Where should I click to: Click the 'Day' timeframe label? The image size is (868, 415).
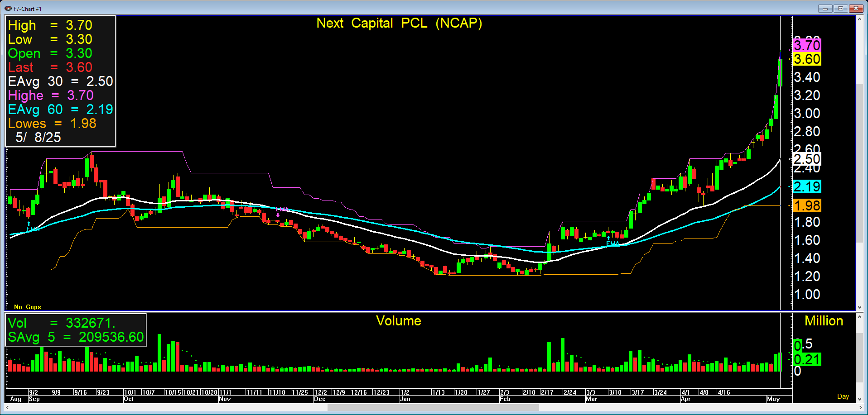(843, 396)
